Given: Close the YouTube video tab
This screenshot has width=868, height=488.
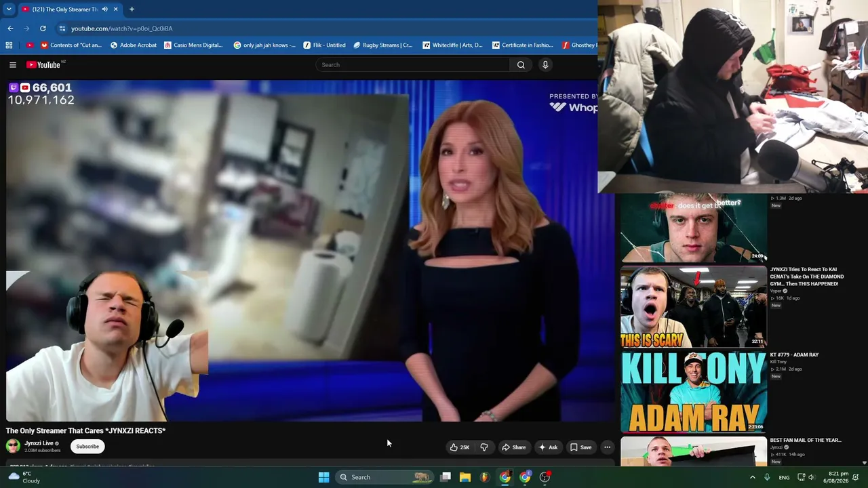Looking at the screenshot, I should (115, 9).
